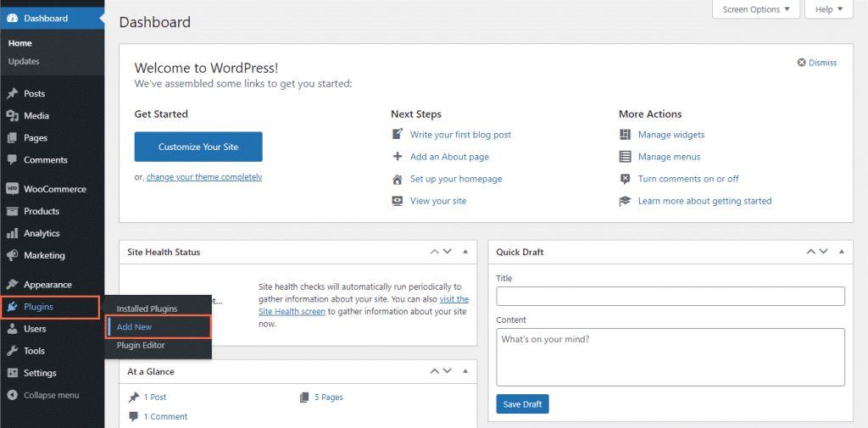Follow the change your theme completely link
The height and width of the screenshot is (428, 868).
click(204, 177)
